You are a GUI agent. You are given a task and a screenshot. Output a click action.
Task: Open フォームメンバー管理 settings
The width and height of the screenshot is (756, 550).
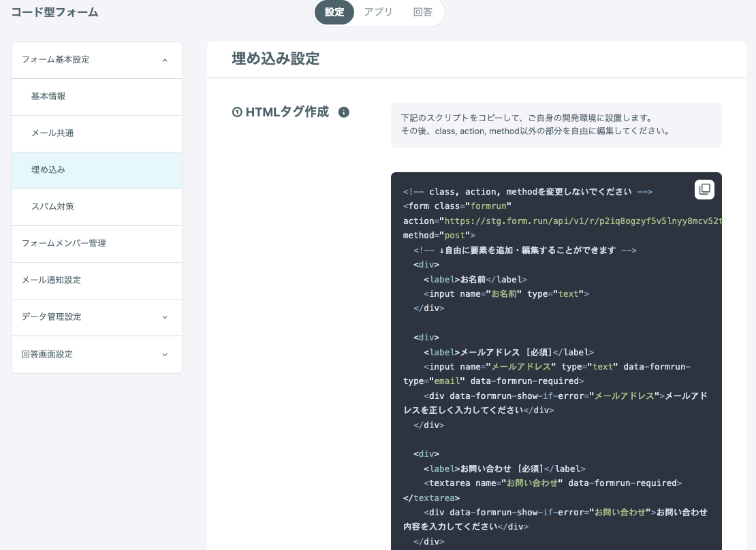(97, 244)
